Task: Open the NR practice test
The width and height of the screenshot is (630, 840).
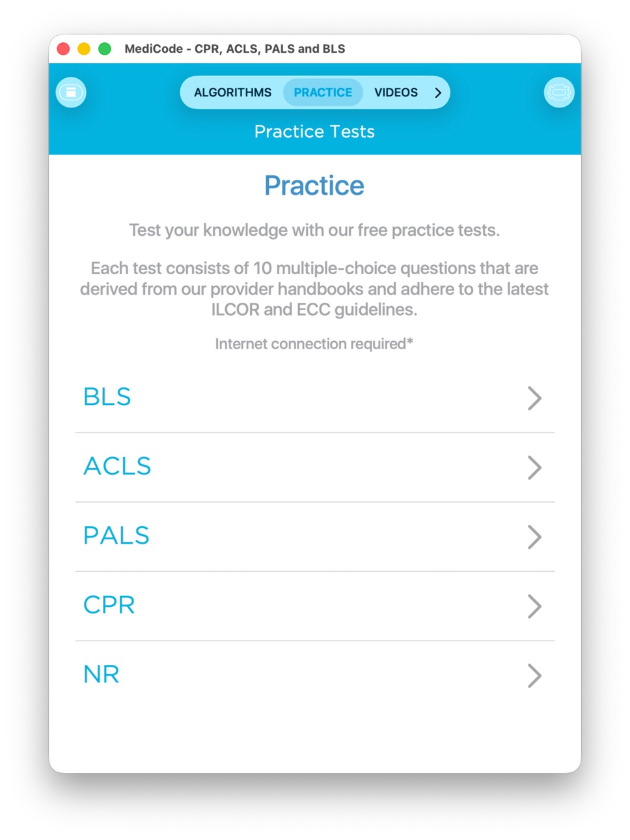Action: [315, 675]
